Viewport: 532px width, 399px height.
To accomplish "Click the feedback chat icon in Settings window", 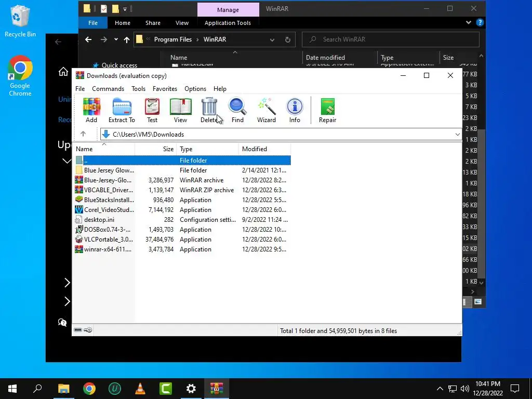I will pyautogui.click(x=62, y=322).
